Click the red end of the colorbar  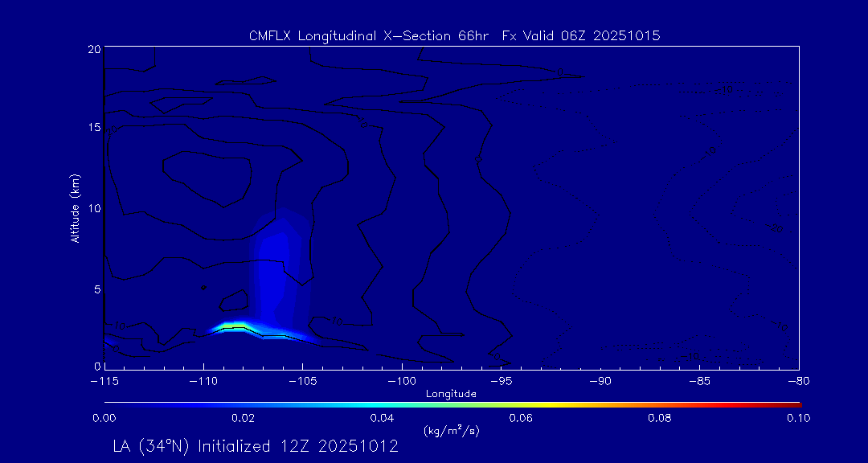coord(794,403)
